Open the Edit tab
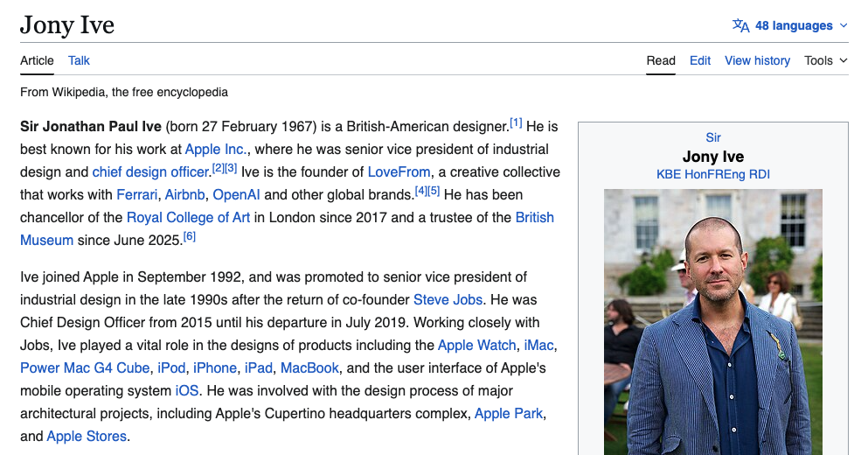The height and width of the screenshot is (455, 868). point(700,60)
